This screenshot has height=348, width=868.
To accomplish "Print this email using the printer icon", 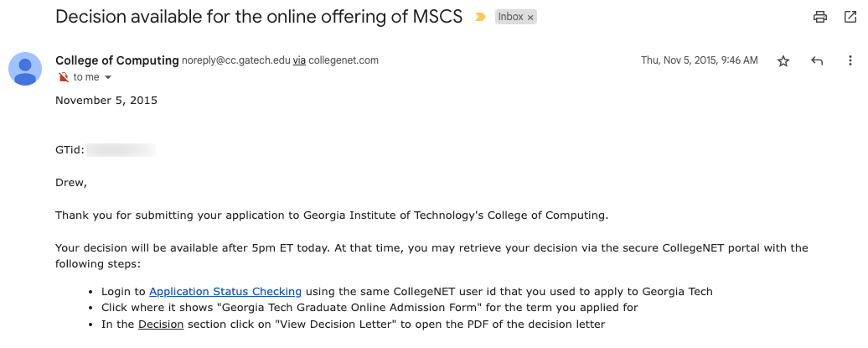I will pyautogui.click(x=820, y=17).
